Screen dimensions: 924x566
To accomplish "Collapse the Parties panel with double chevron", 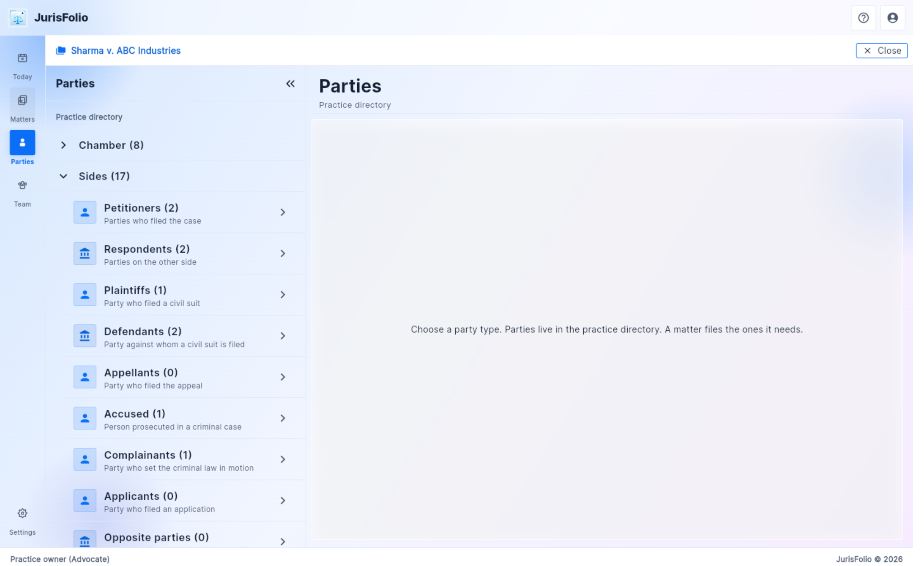I will (x=290, y=84).
